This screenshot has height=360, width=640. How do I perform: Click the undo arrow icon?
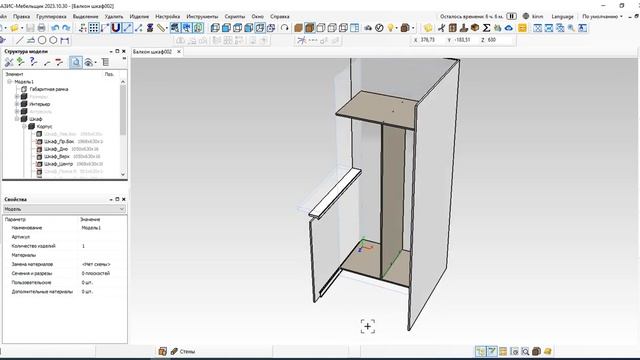tap(55, 28)
